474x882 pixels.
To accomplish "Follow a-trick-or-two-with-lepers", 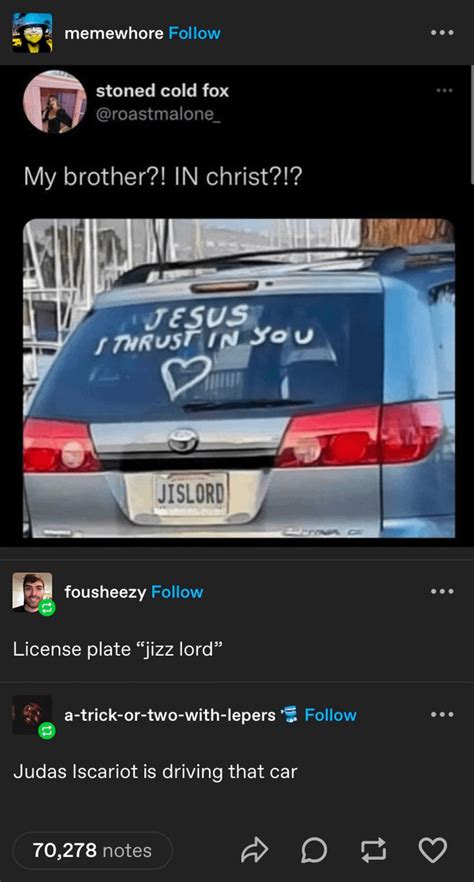I will point(330,715).
